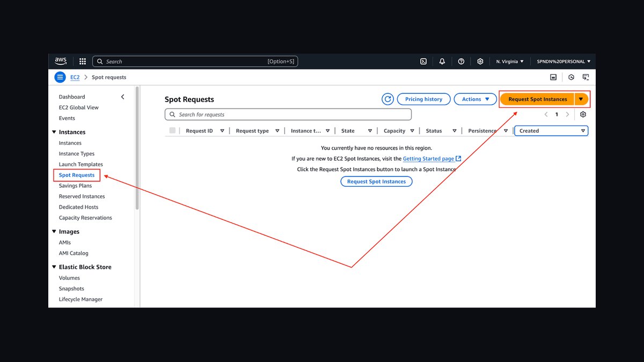Toggle the blue hamburger navigation menu

[x=60, y=77]
